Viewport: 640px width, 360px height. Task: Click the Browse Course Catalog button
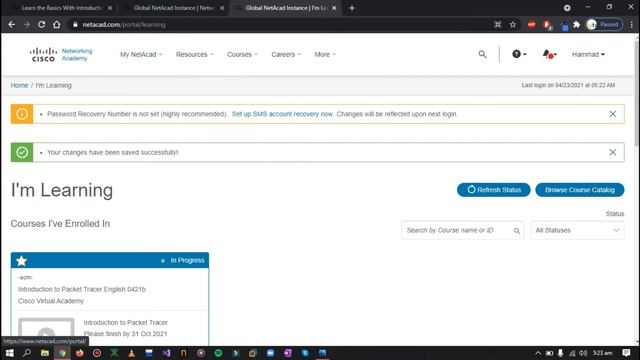pyautogui.click(x=580, y=190)
